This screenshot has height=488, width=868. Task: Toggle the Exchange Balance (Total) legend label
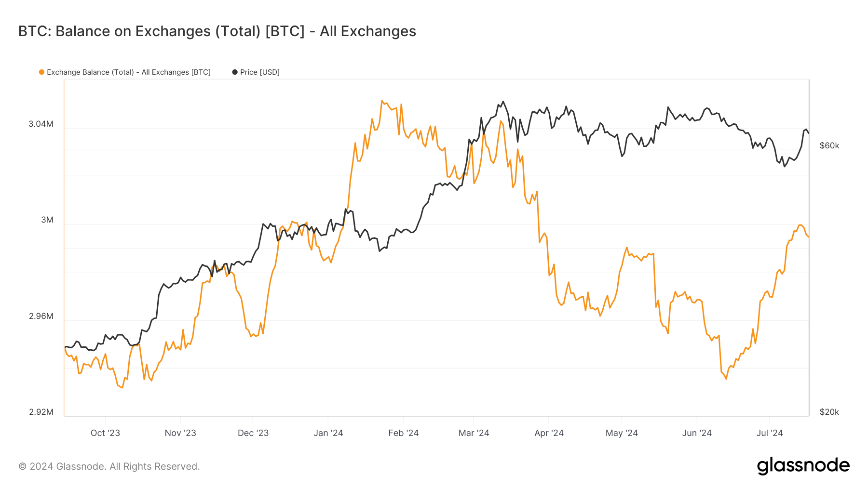(129, 72)
